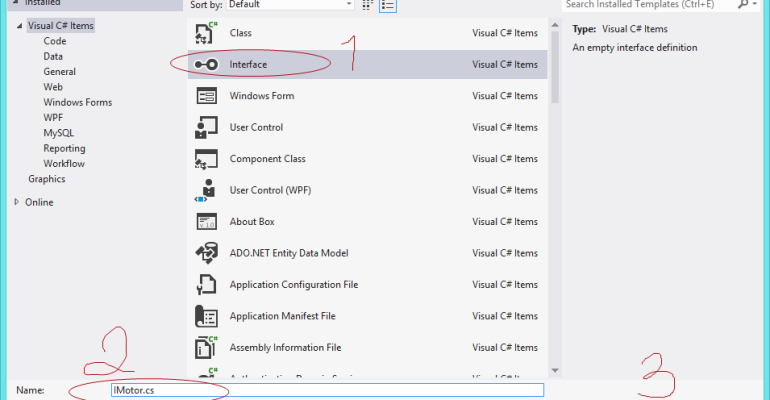
Task: Select the Assembly Information File icon
Action: (x=206, y=347)
